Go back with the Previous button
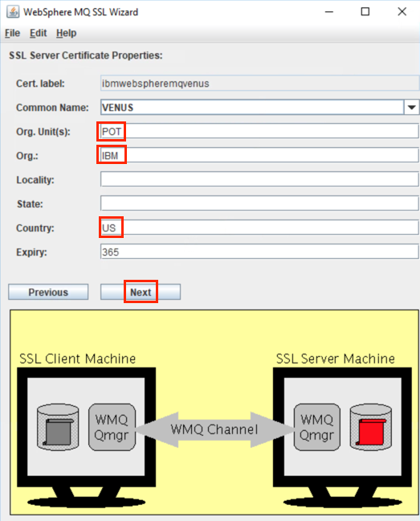This screenshot has height=521, width=420. pos(48,292)
